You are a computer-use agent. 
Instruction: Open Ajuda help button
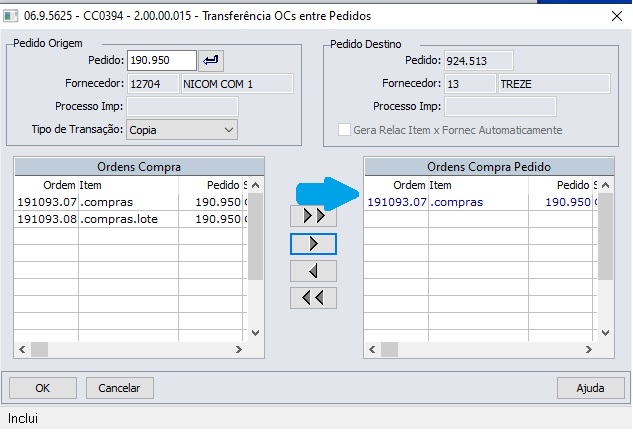[x=591, y=388]
